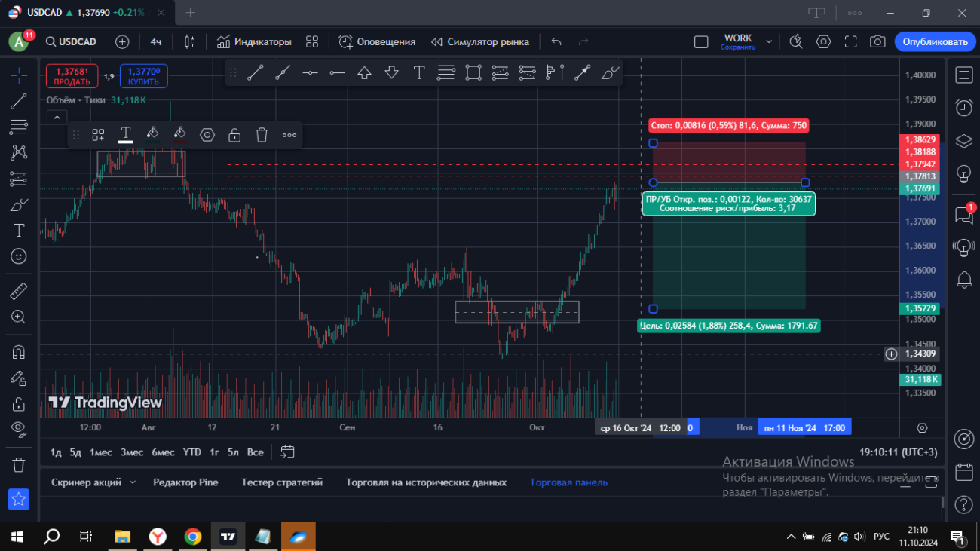The width and height of the screenshot is (980, 551).
Task: Expand the Скринер акций chevron
Action: 133,482
